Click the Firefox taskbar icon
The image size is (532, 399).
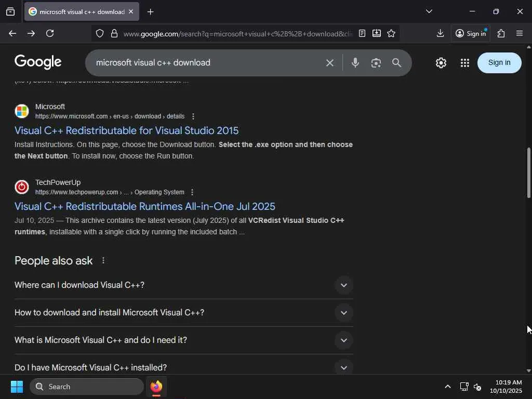[156, 387]
